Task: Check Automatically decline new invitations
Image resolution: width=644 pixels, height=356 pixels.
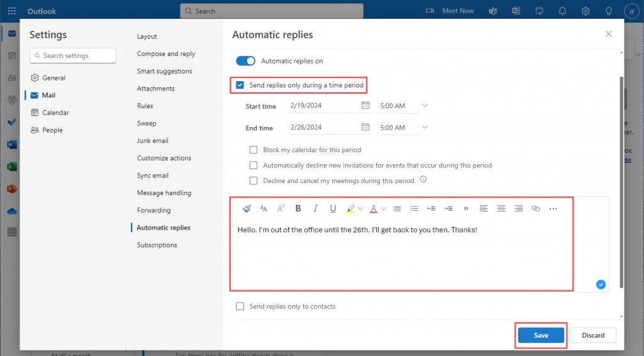Action: point(253,165)
